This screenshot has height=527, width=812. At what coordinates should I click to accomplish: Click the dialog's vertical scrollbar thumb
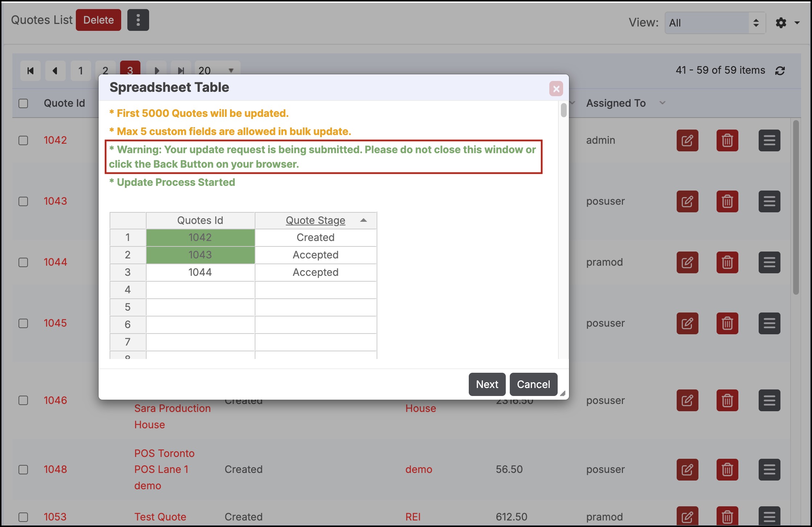563,110
